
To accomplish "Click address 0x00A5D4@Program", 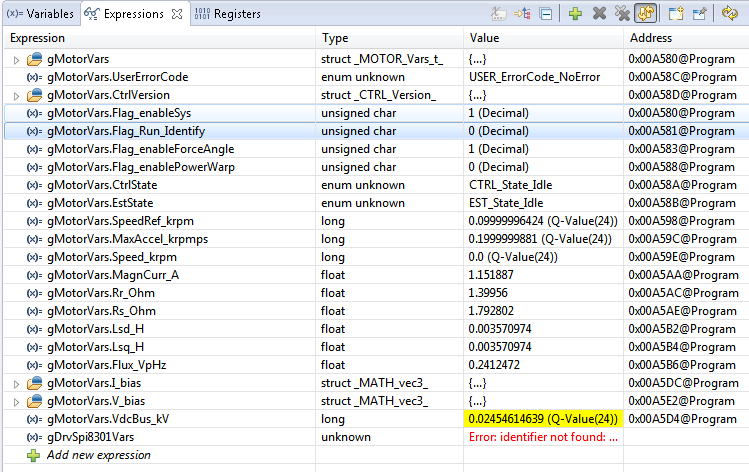I will (x=682, y=419).
